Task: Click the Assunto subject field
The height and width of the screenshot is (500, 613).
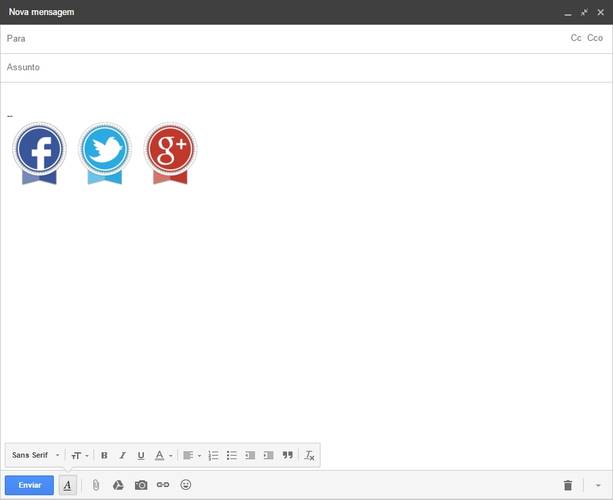Action: tap(306, 68)
